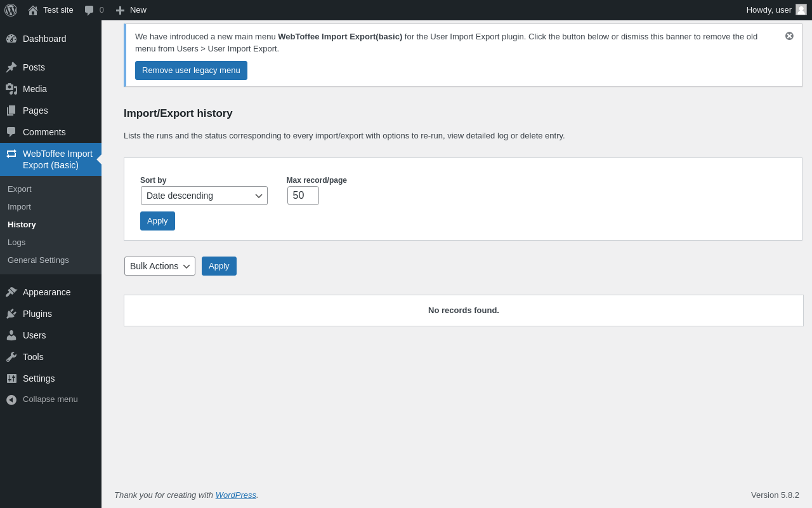Expand the Bulk Actions dropdown

pyautogui.click(x=160, y=266)
